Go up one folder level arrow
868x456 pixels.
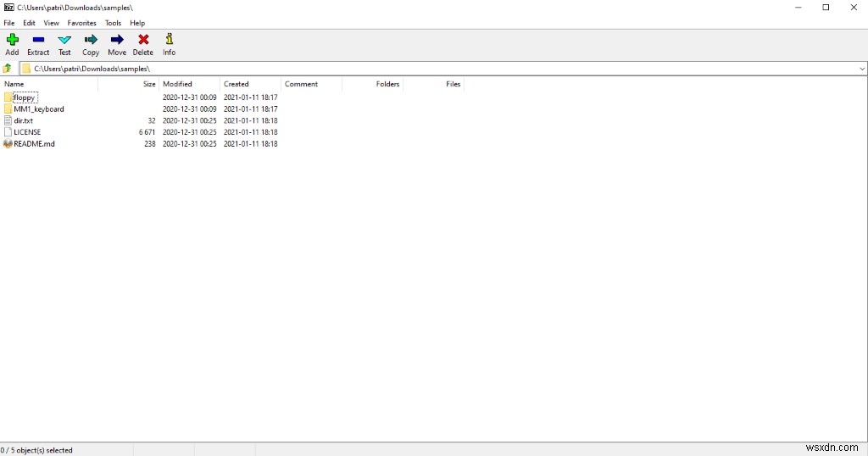tap(7, 69)
